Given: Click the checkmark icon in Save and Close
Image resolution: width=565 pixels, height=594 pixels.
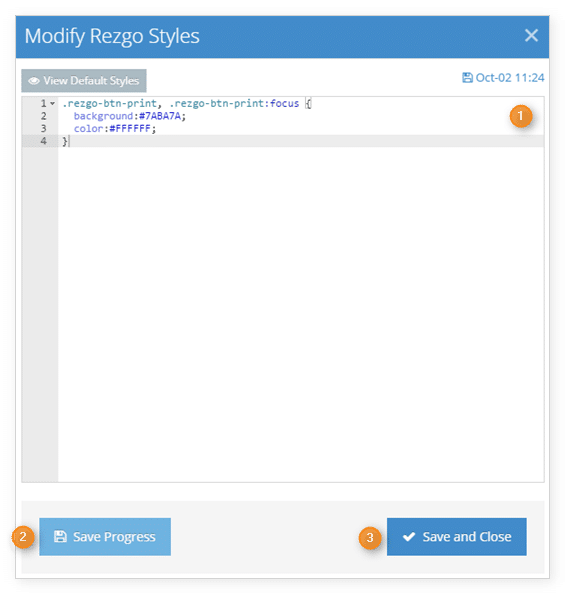Looking at the screenshot, I should pyautogui.click(x=409, y=536).
